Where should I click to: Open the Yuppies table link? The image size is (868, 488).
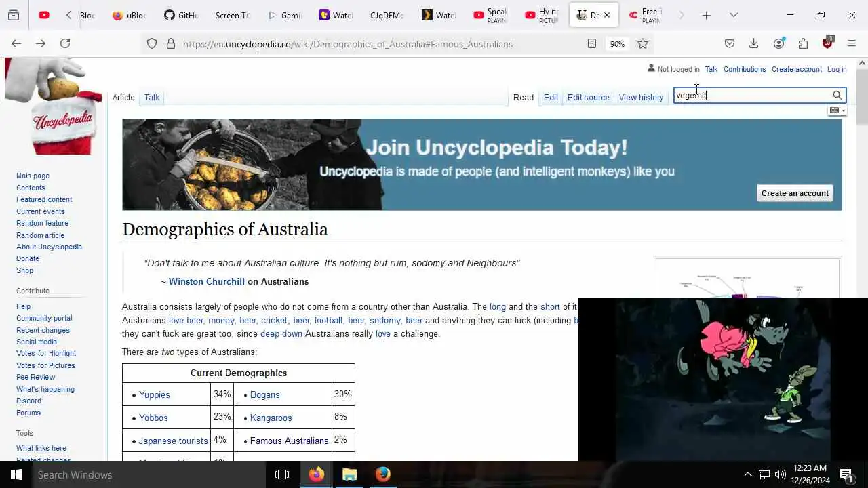tap(155, 394)
